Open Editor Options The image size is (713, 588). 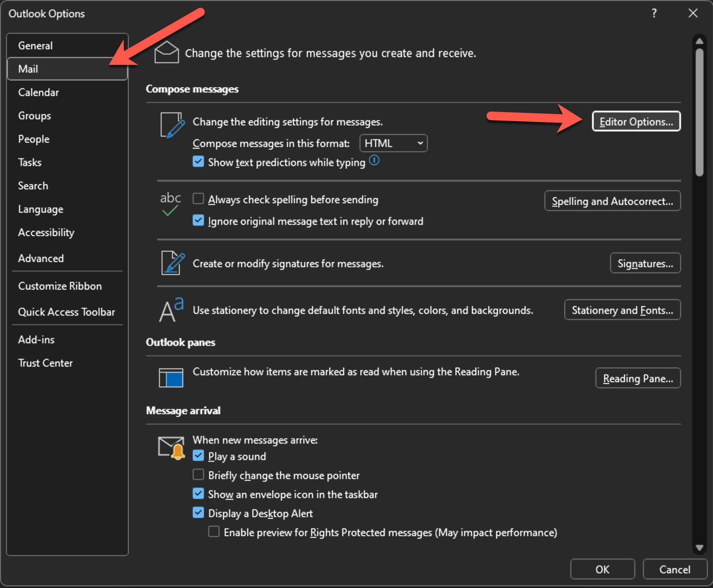coord(636,121)
